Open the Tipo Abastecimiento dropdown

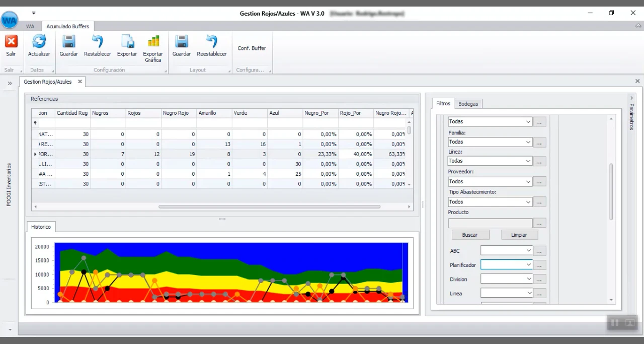point(528,202)
